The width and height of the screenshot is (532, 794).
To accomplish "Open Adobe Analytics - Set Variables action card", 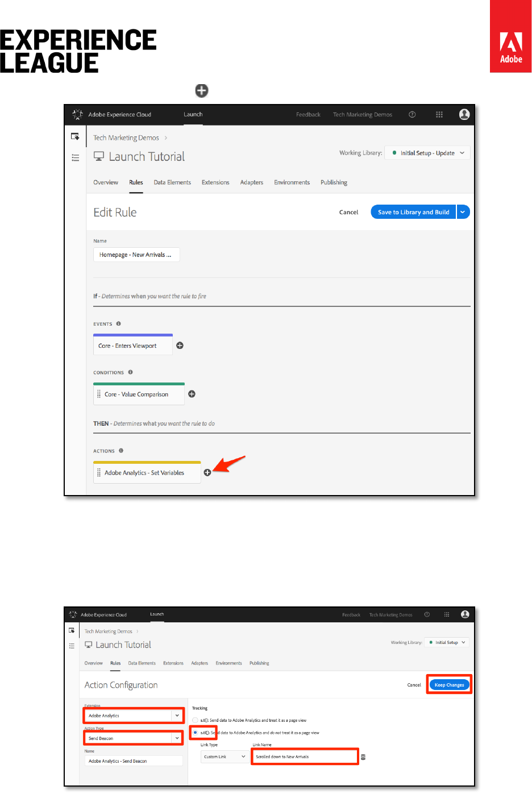I will (x=147, y=472).
